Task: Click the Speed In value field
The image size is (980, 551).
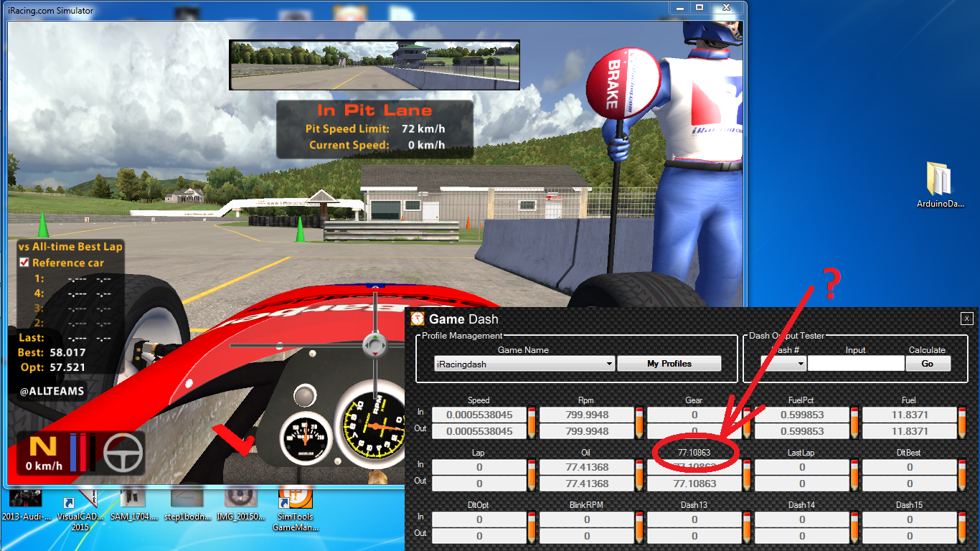Action: [x=479, y=415]
